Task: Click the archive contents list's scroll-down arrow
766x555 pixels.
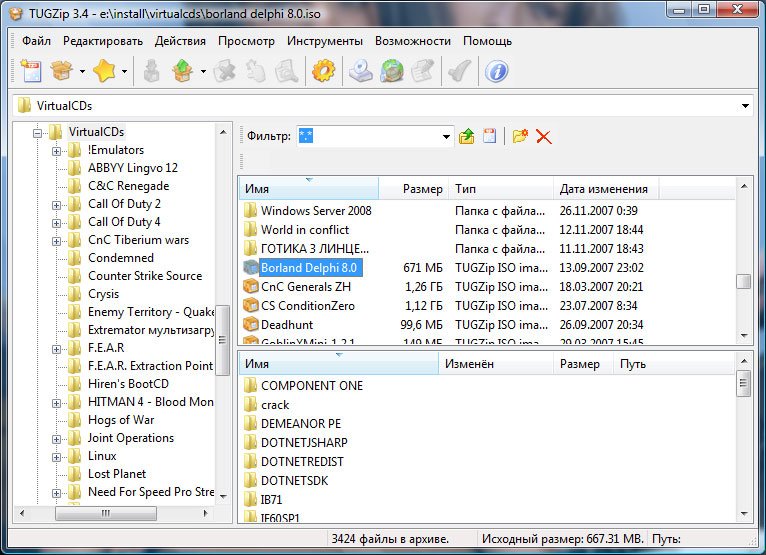Action: [744, 513]
